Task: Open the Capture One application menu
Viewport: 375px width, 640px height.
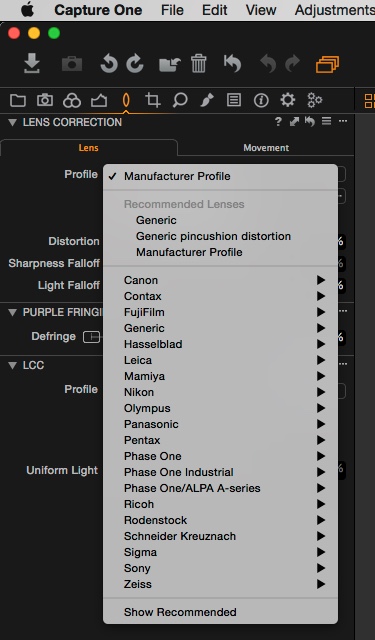Action: pos(98,10)
